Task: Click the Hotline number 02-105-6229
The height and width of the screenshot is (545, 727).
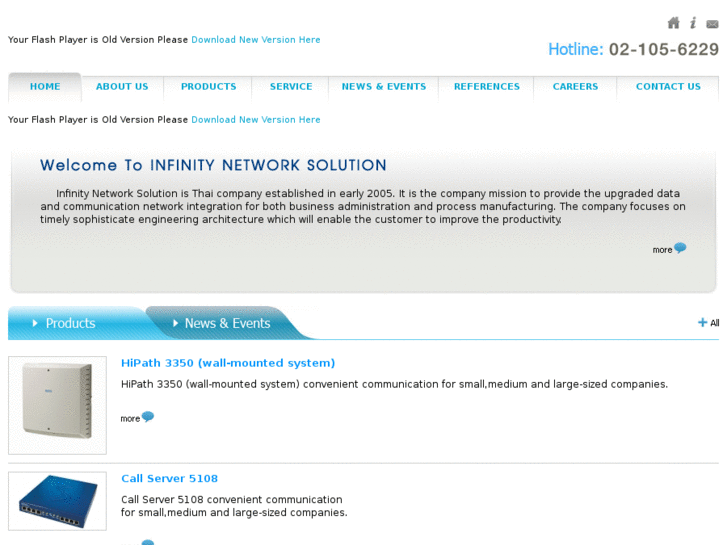Action: tap(663, 49)
